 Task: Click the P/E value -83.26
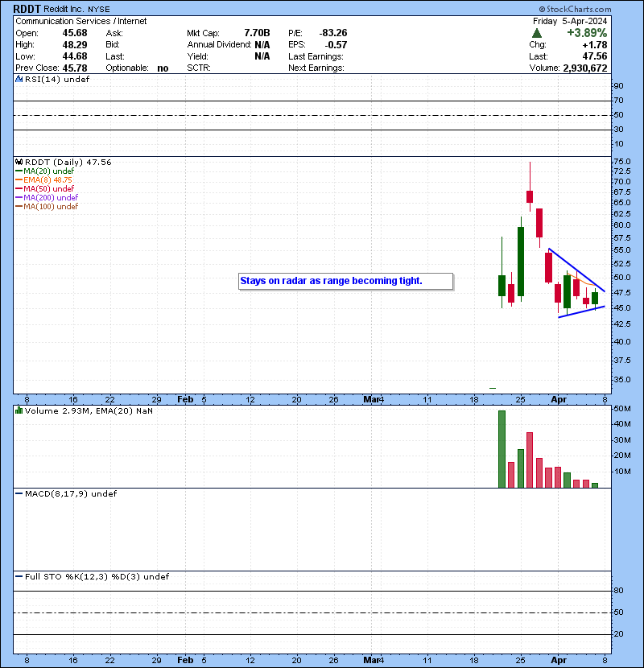coord(333,33)
